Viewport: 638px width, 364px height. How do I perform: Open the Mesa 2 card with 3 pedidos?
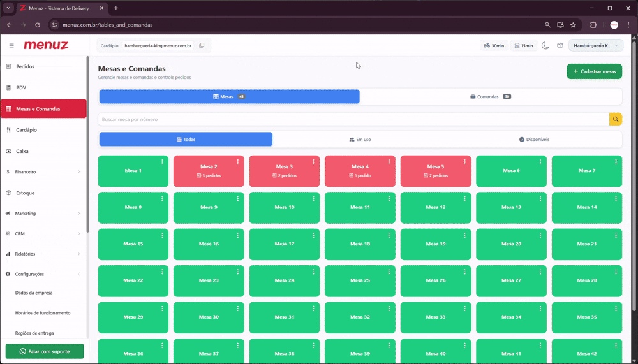[209, 171]
